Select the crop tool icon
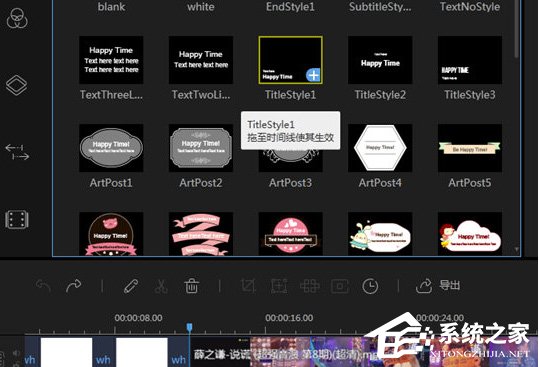The image size is (539, 367). pos(248,286)
